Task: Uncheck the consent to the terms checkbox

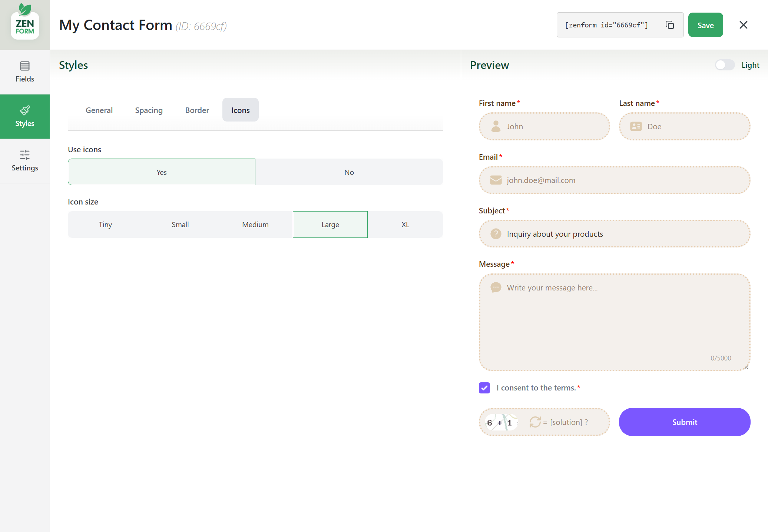Action: click(x=484, y=388)
